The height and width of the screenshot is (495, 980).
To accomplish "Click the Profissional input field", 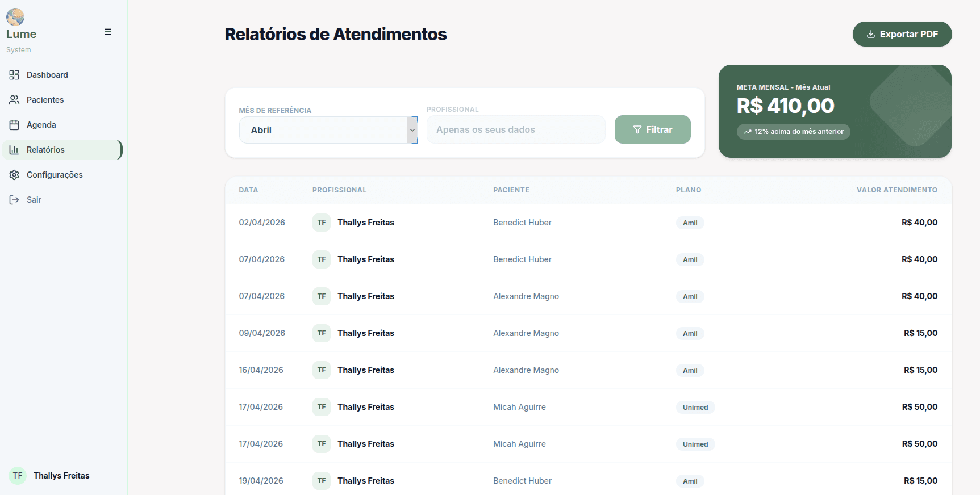I will pyautogui.click(x=516, y=129).
